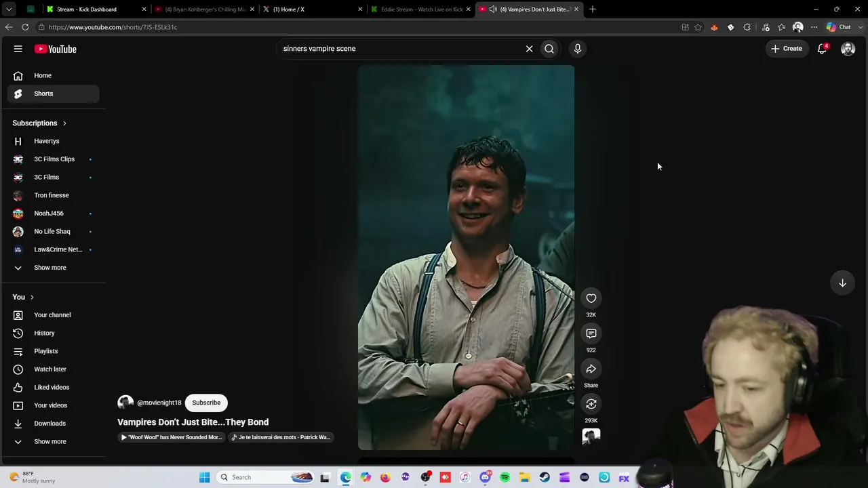This screenshot has width=868, height=488.
Task: Share this Short
Action: [591, 369]
